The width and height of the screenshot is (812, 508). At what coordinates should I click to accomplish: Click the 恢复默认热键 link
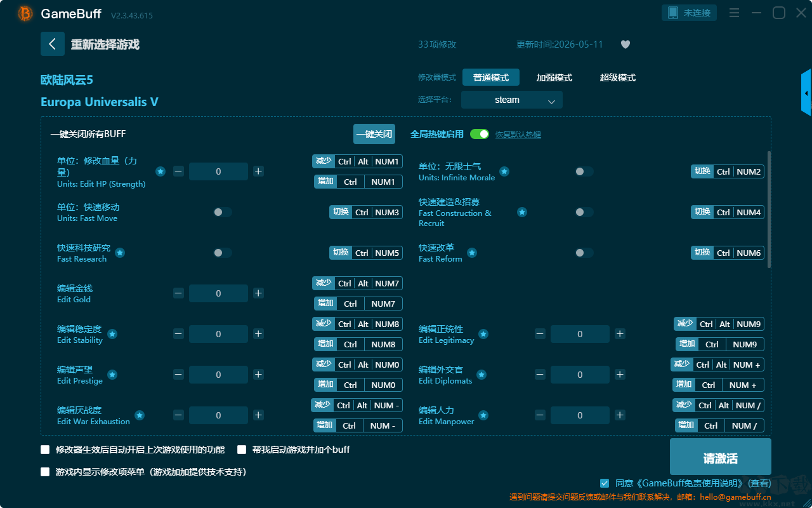point(518,135)
